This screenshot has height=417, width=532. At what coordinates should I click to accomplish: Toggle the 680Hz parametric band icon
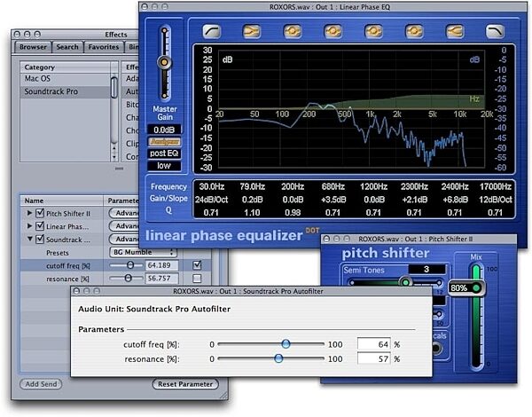click(x=332, y=32)
